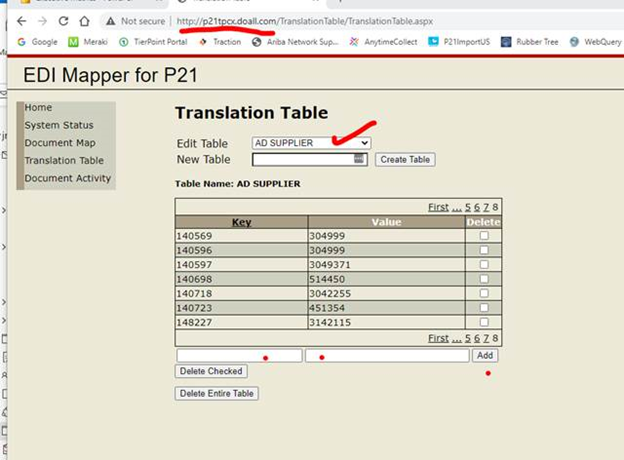Click the new Key input field

(239, 355)
